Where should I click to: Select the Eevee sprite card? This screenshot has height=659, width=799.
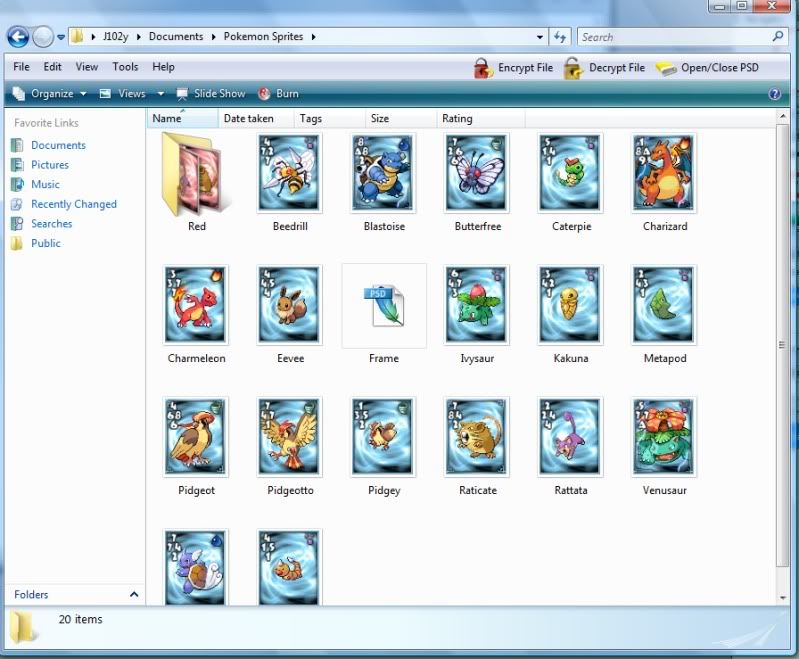(289, 305)
